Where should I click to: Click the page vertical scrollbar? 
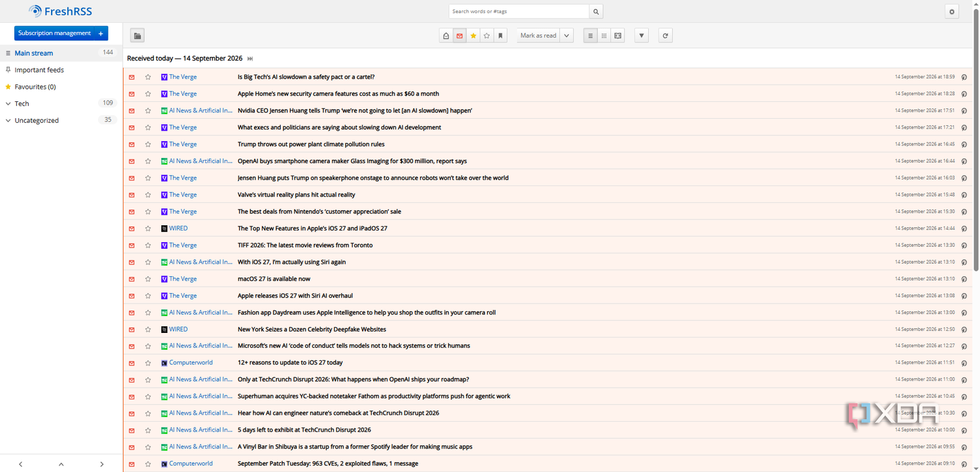(976, 140)
